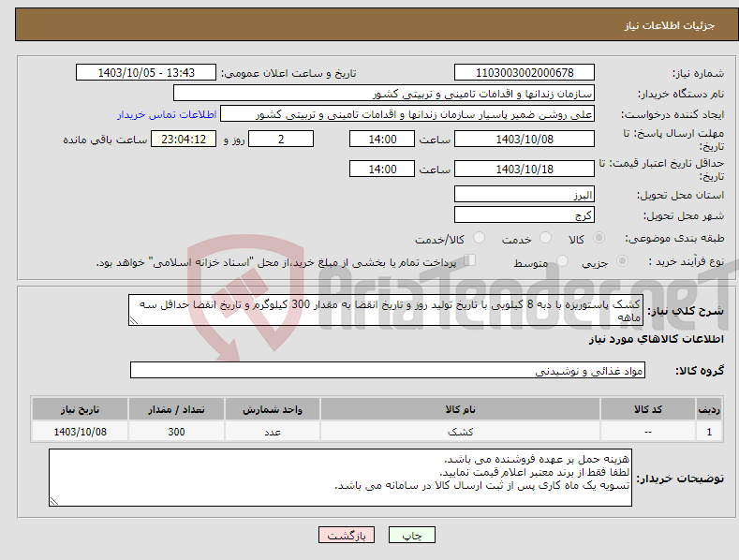Click the نام کالا column header

pos(460,409)
